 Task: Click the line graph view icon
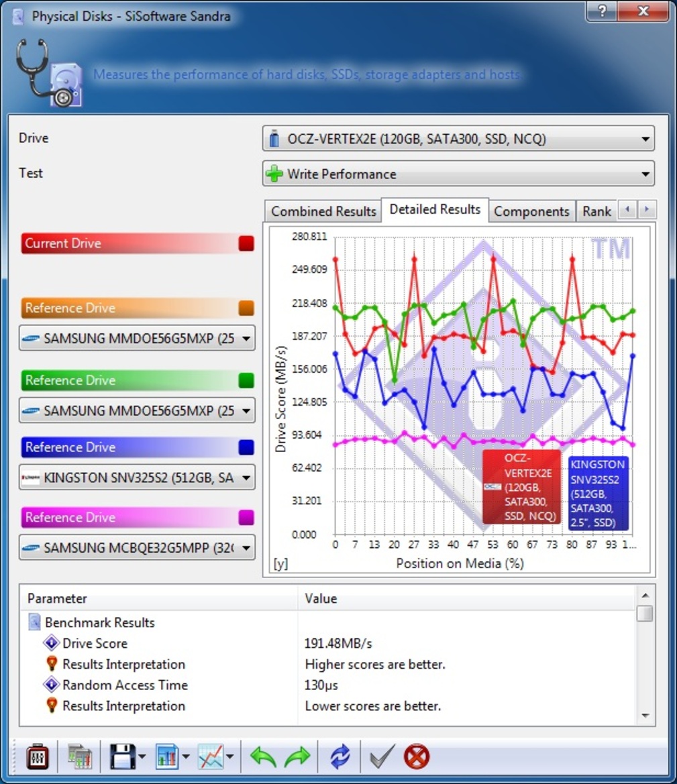click(x=211, y=757)
